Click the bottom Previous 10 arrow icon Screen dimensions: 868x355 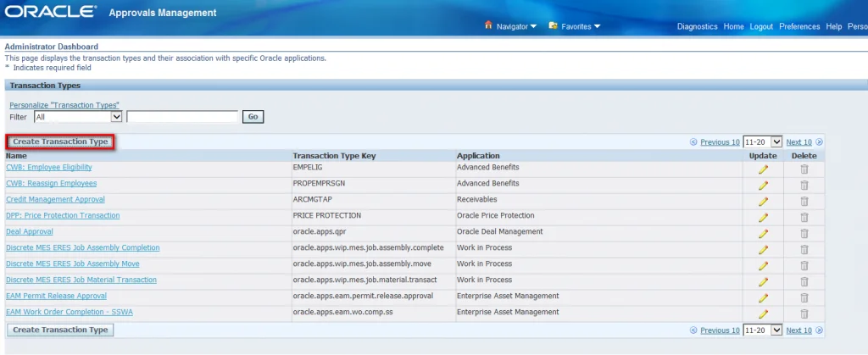click(x=693, y=330)
